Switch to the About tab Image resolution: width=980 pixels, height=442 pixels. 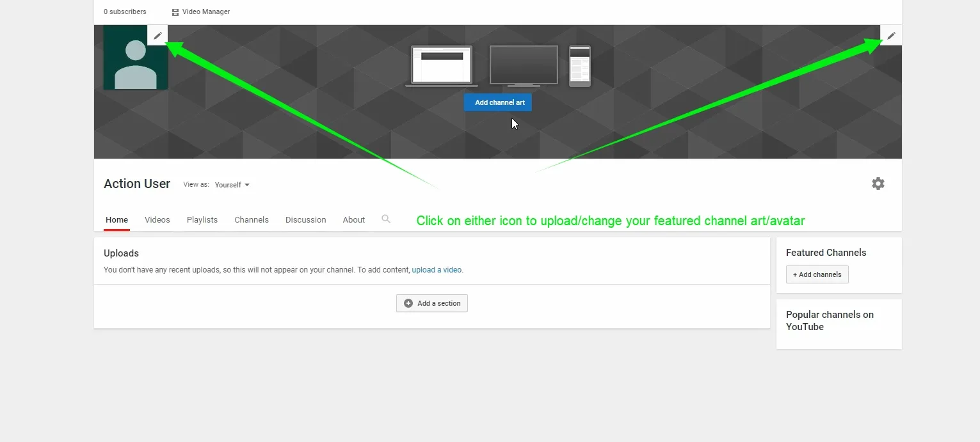[x=354, y=219]
